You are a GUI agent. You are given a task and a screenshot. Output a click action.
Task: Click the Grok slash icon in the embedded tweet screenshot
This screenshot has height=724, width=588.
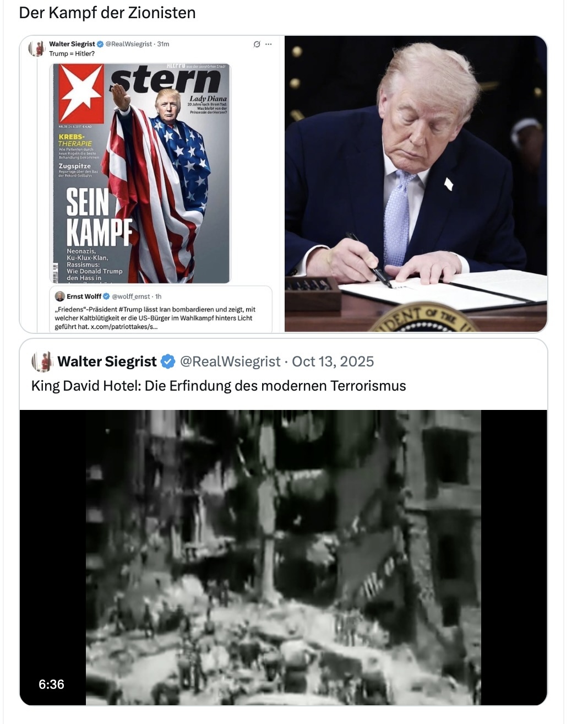coord(257,44)
